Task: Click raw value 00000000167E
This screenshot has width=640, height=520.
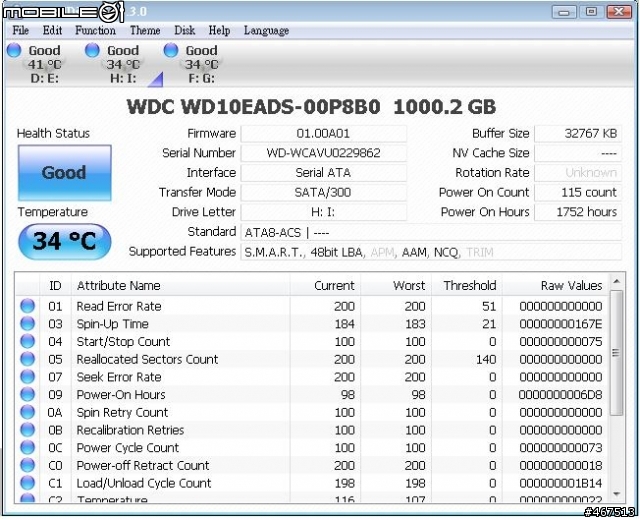Action: (561, 324)
